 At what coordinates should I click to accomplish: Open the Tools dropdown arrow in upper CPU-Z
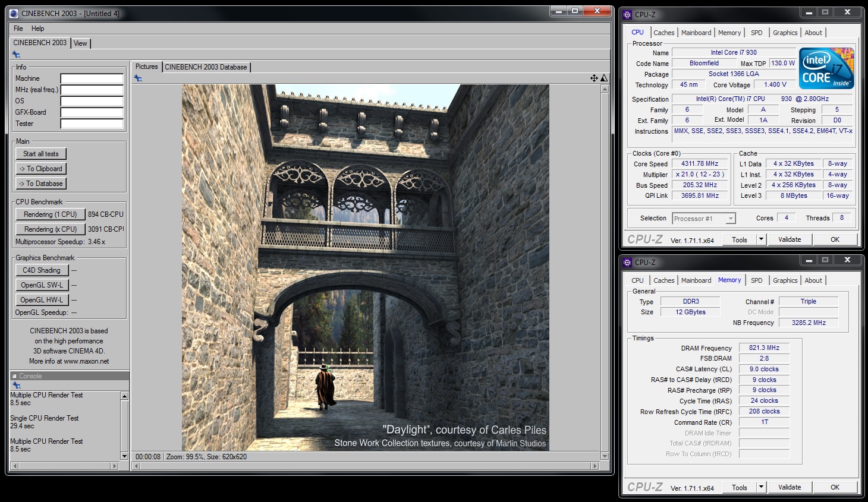761,239
